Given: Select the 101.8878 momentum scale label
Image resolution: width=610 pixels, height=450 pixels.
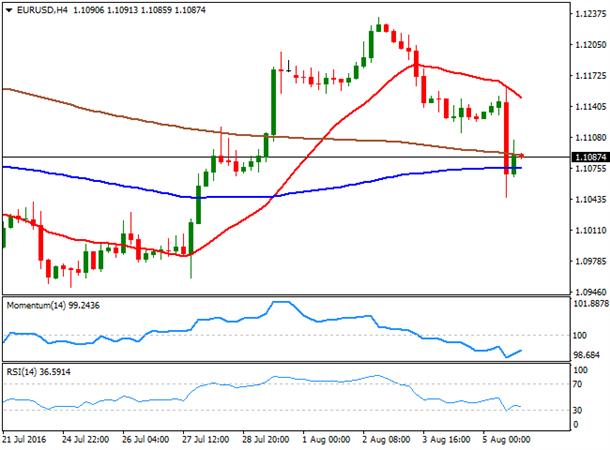Looking at the screenshot, I should click(591, 303).
